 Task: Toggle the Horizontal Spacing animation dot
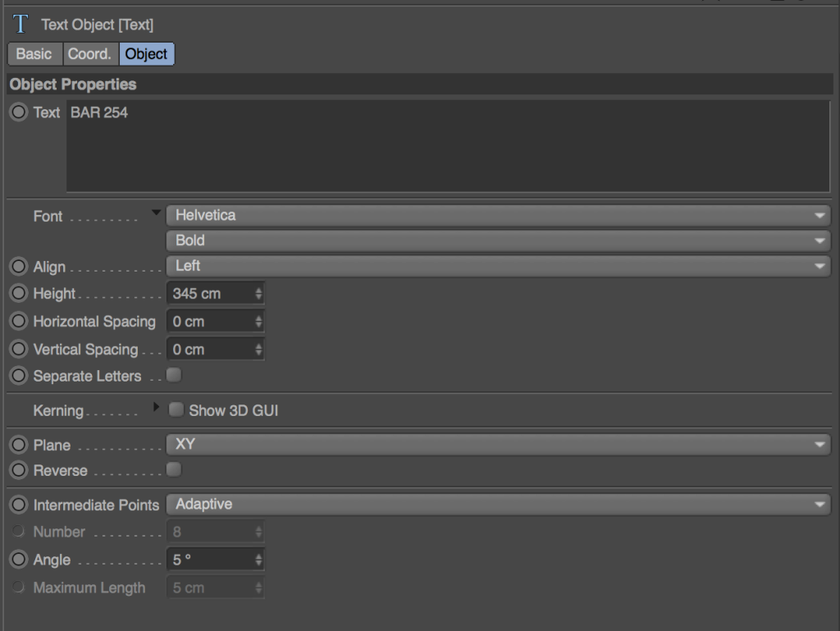(19, 321)
